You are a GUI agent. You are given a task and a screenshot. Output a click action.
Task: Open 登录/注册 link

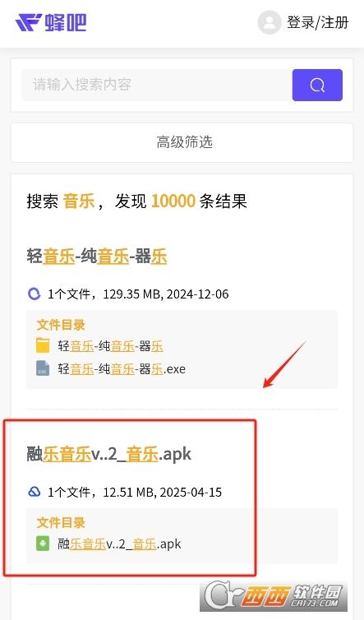pyautogui.click(x=317, y=22)
